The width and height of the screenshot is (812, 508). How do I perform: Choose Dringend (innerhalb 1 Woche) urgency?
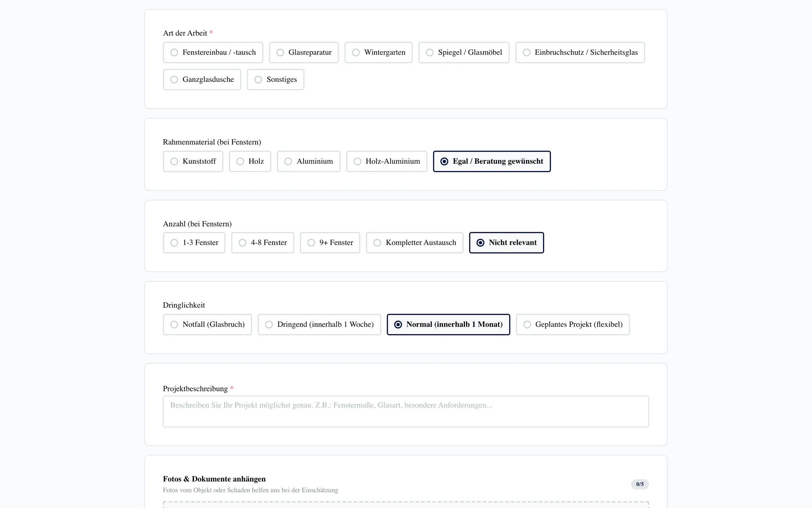click(x=319, y=325)
